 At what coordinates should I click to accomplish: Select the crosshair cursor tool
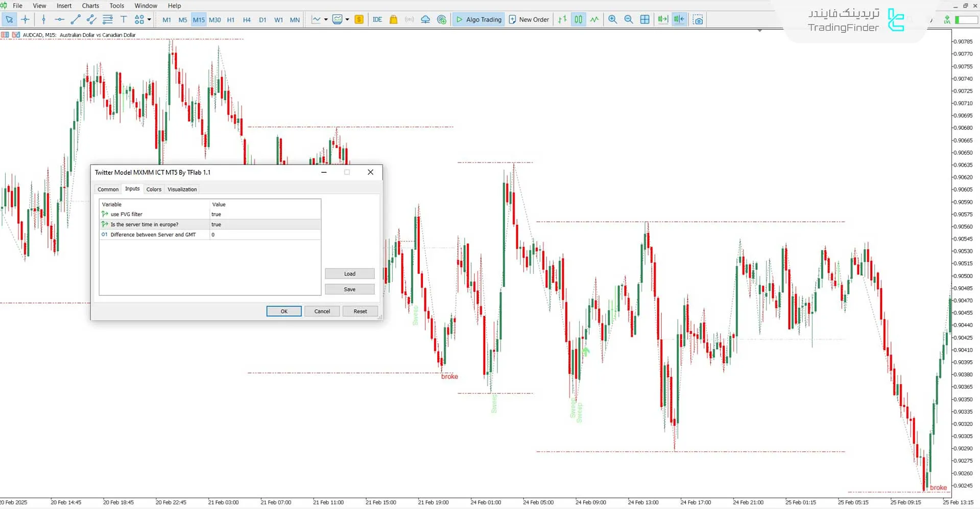[x=26, y=19]
